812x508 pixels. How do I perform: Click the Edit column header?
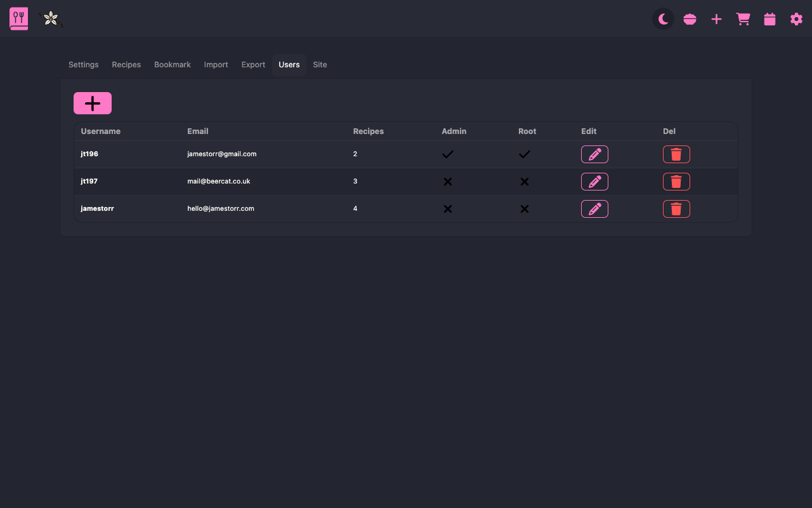pos(589,131)
